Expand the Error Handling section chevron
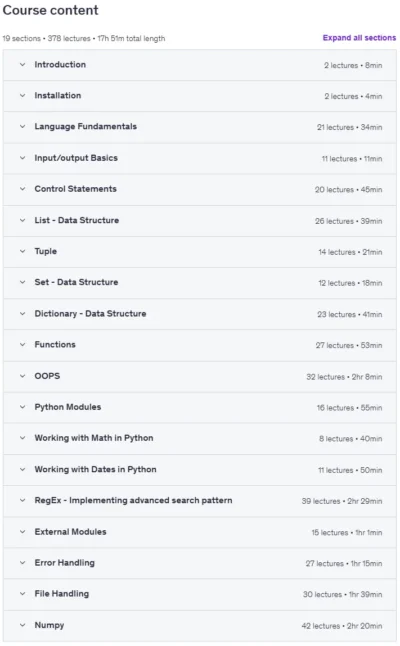400x646 pixels. point(23,563)
